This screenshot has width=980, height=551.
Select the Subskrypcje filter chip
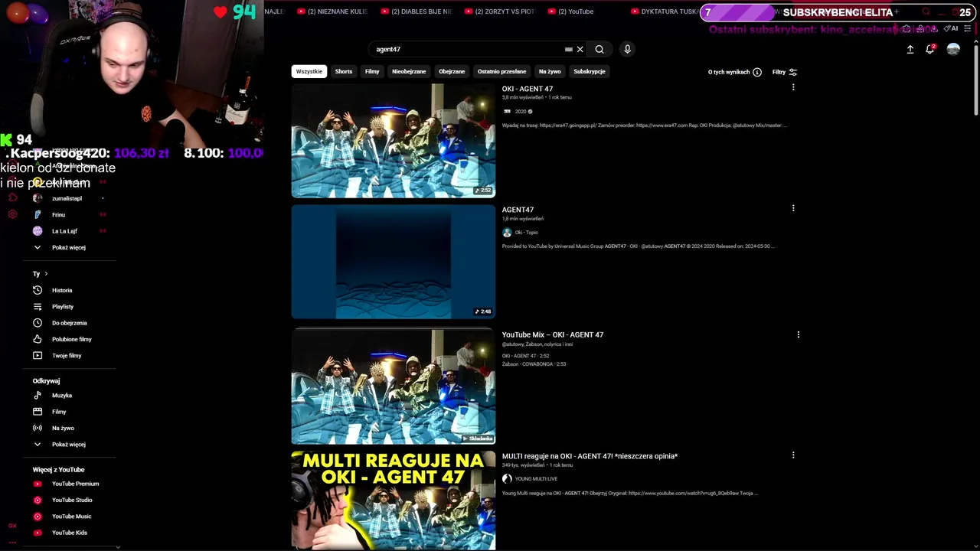click(x=590, y=71)
